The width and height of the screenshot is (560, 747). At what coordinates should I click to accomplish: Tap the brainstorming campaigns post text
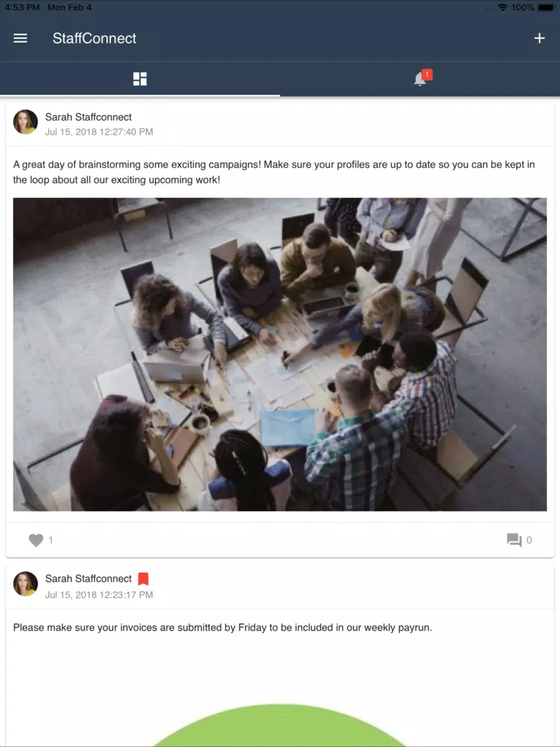[x=274, y=172]
